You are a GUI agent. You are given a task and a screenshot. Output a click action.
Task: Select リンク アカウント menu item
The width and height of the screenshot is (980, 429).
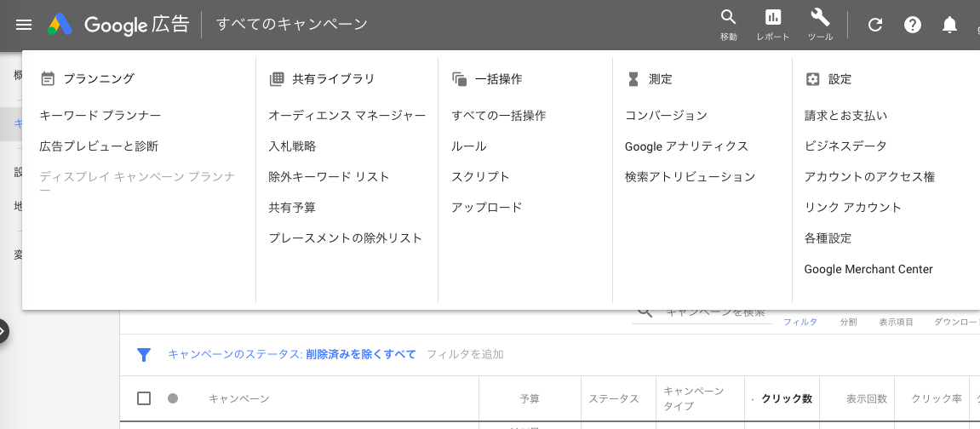(x=853, y=208)
